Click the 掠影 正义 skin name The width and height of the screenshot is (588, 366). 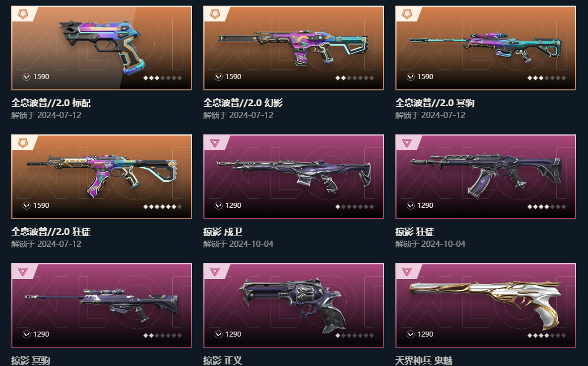pos(223,360)
